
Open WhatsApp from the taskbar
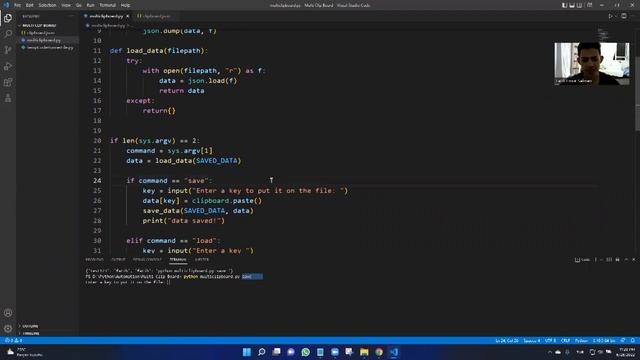[x=305, y=352]
